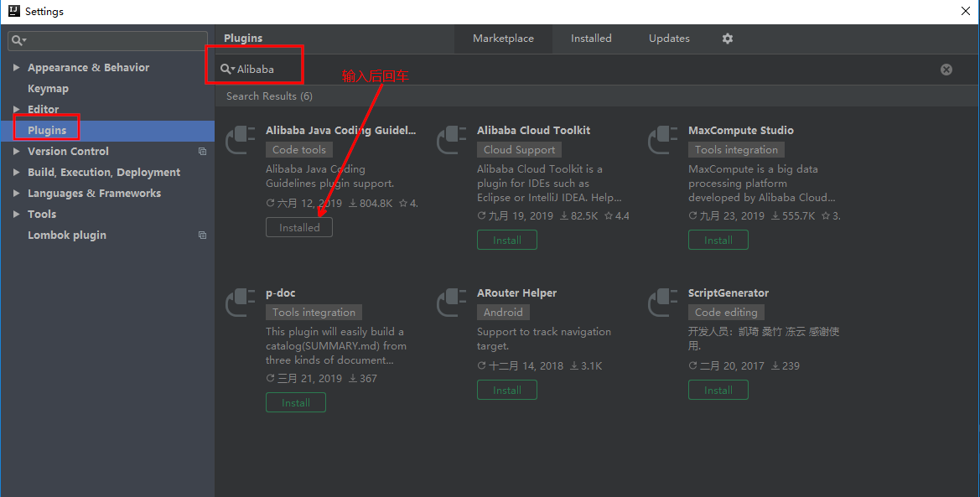Install the MaxCompute Studio plugin

click(718, 240)
